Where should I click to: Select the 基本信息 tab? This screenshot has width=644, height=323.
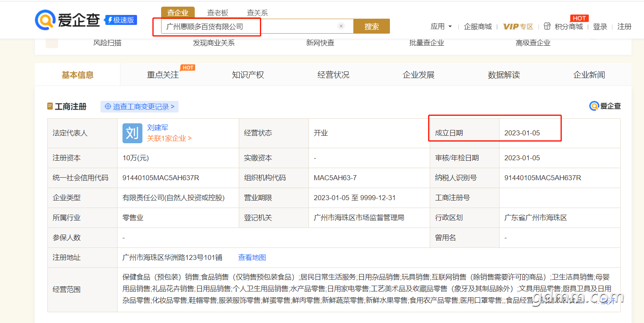click(x=78, y=75)
